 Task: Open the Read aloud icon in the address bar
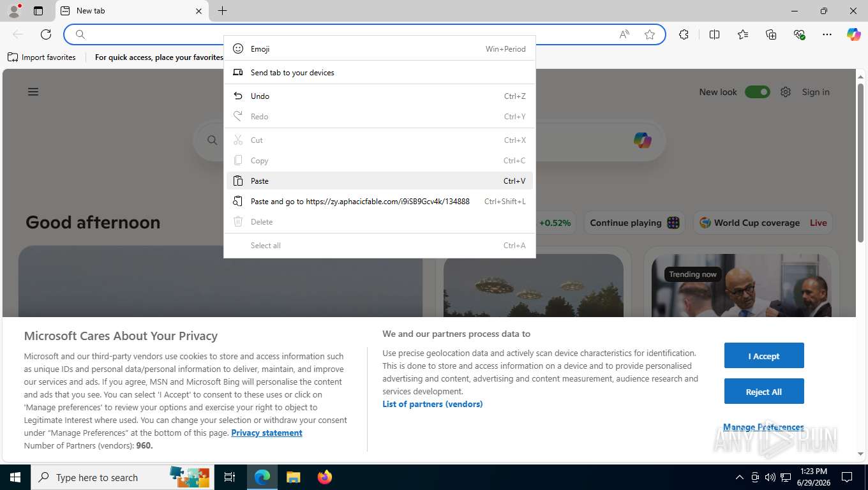click(624, 34)
